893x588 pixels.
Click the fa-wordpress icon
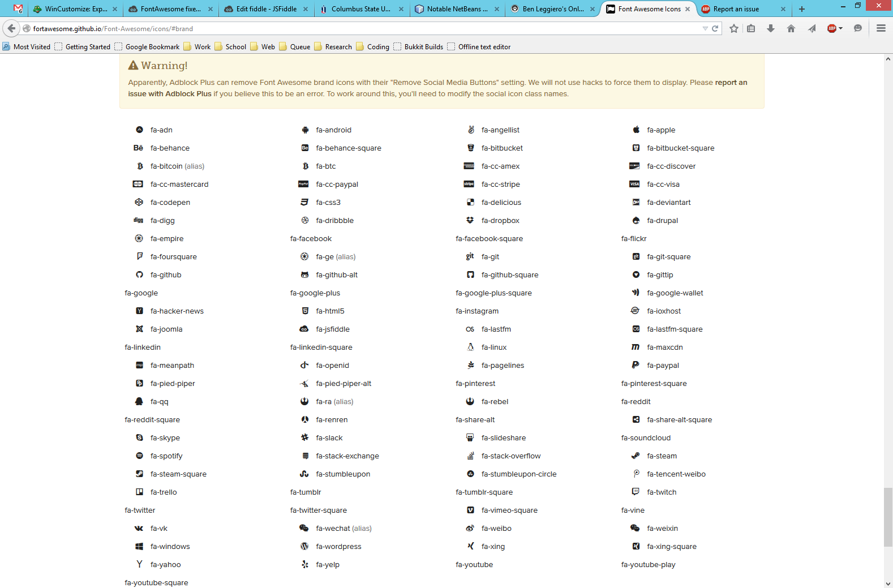pyautogui.click(x=304, y=546)
